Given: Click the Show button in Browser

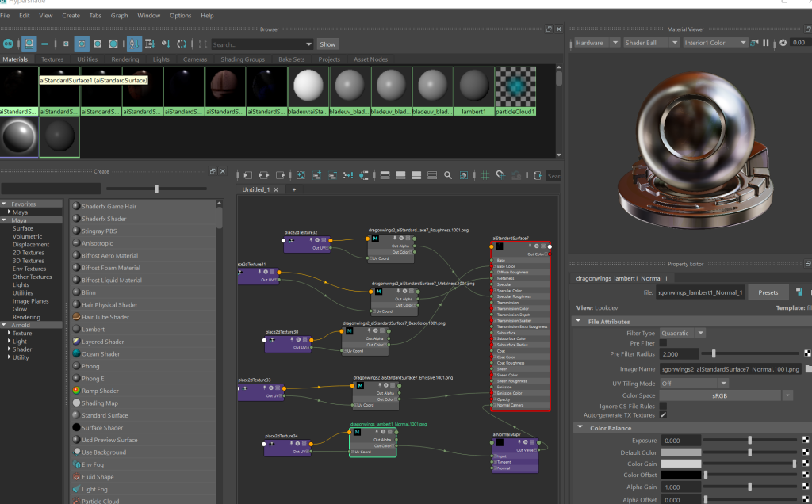Looking at the screenshot, I should pos(327,44).
